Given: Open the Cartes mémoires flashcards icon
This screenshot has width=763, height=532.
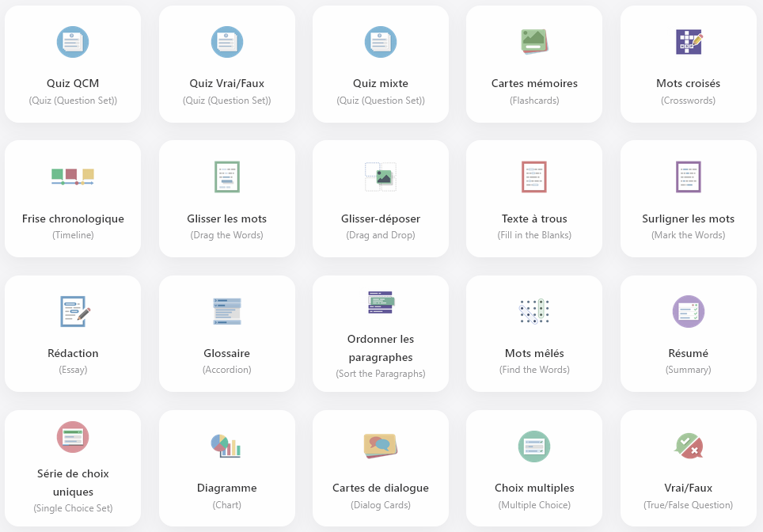Looking at the screenshot, I should pos(534,41).
